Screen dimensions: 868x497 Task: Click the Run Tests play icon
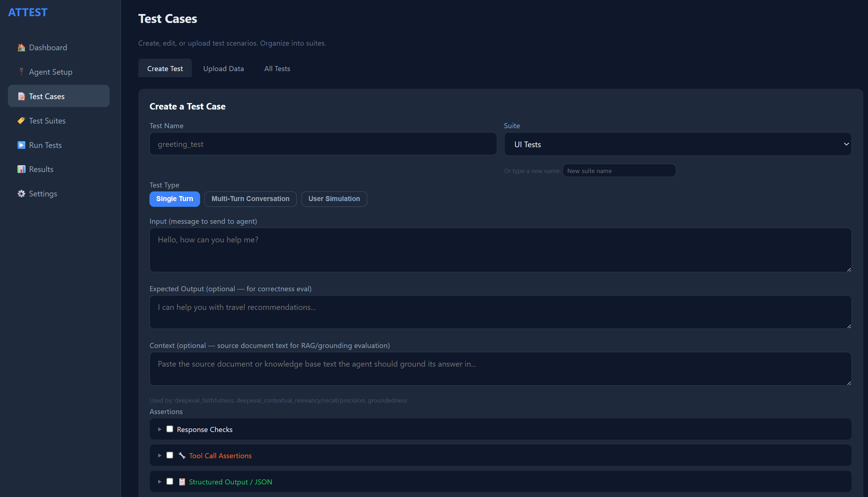point(22,145)
